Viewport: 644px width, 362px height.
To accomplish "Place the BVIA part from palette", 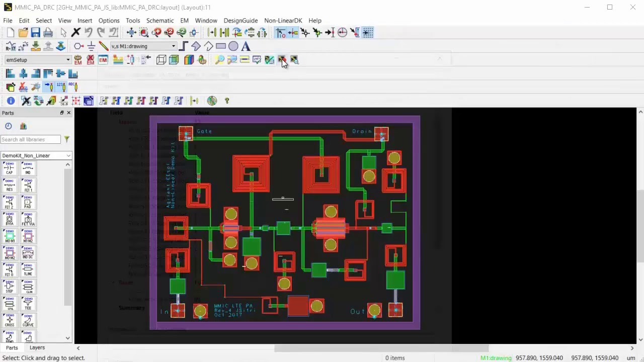I will (x=10, y=220).
